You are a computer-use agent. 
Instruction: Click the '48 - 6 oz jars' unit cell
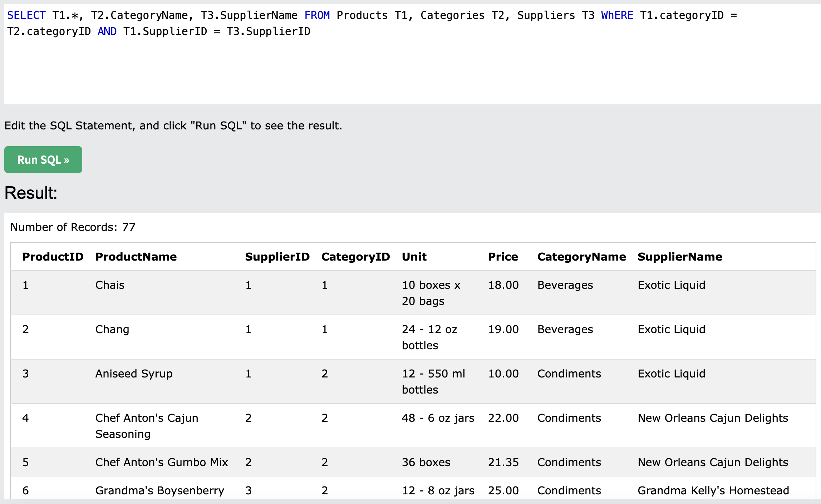[x=438, y=418]
